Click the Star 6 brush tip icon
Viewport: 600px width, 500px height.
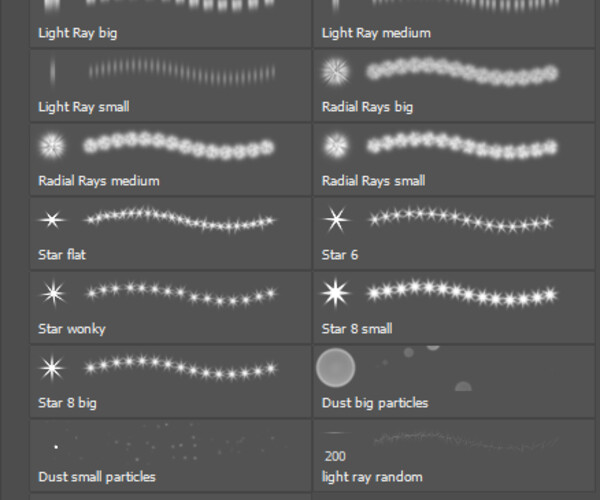point(336,220)
